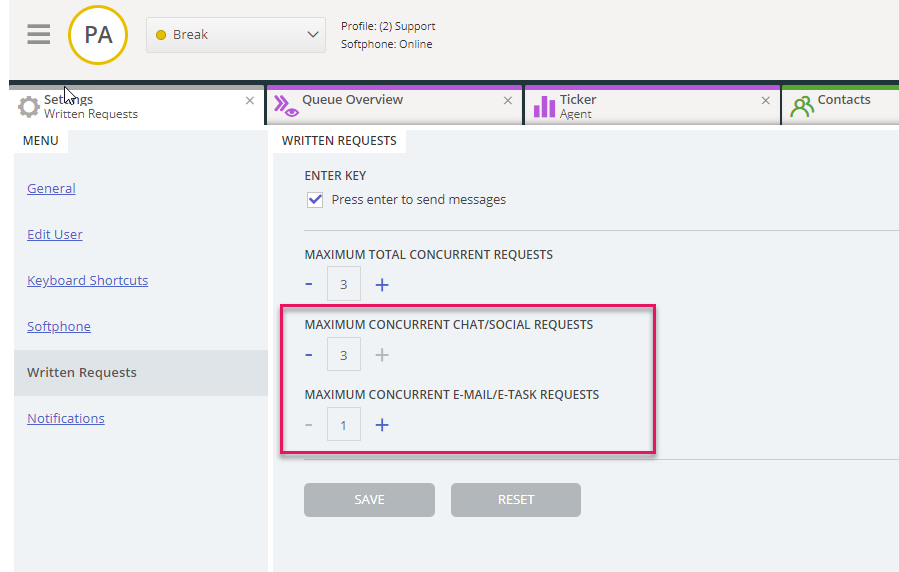Open the hamburger main menu
The height and width of the screenshot is (572, 899).
point(38,34)
